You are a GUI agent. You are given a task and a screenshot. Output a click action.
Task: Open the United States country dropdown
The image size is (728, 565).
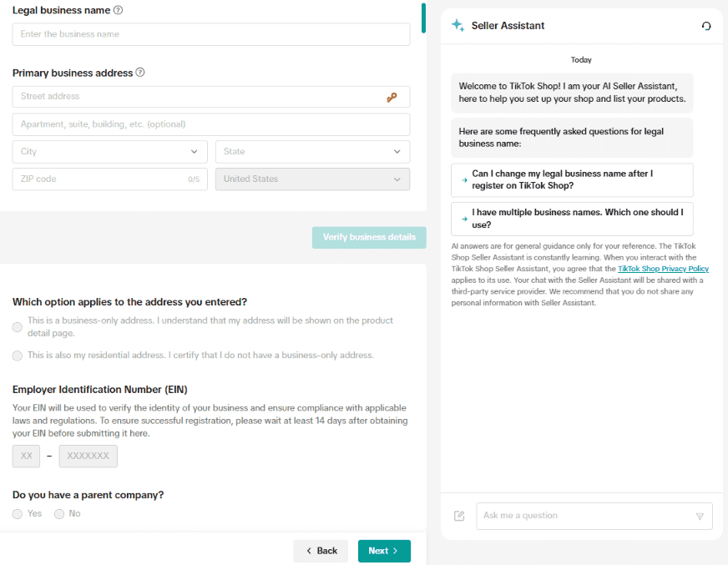312,179
